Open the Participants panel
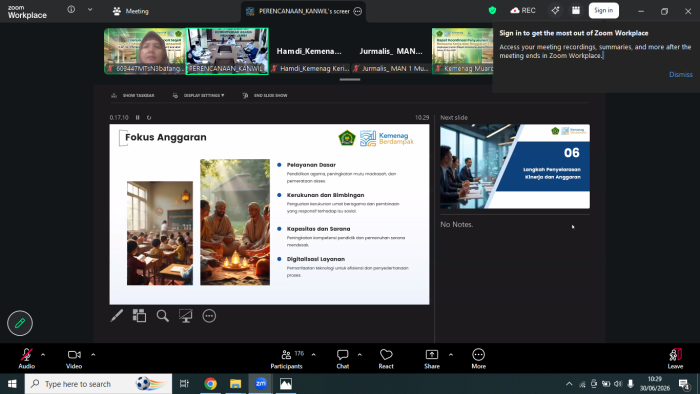The height and width of the screenshot is (394, 700). pos(287,359)
